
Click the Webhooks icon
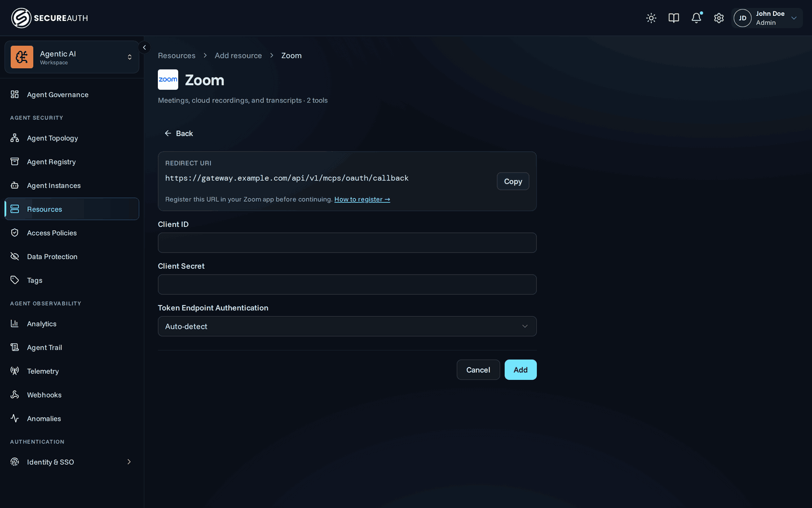(15, 395)
